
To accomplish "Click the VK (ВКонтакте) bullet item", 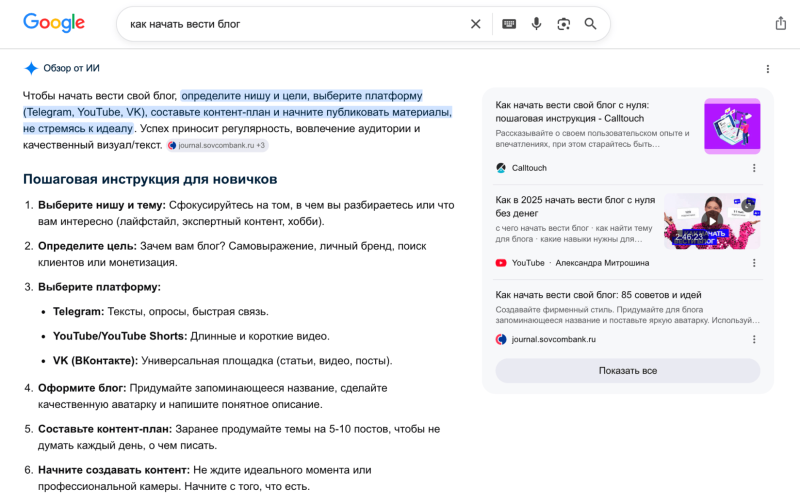I will tap(222, 361).
